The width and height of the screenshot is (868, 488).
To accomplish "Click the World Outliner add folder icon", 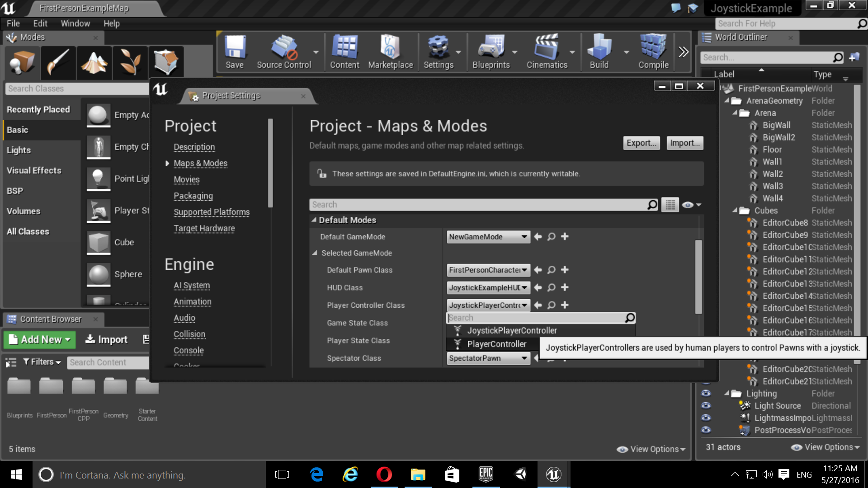I will 854,57.
